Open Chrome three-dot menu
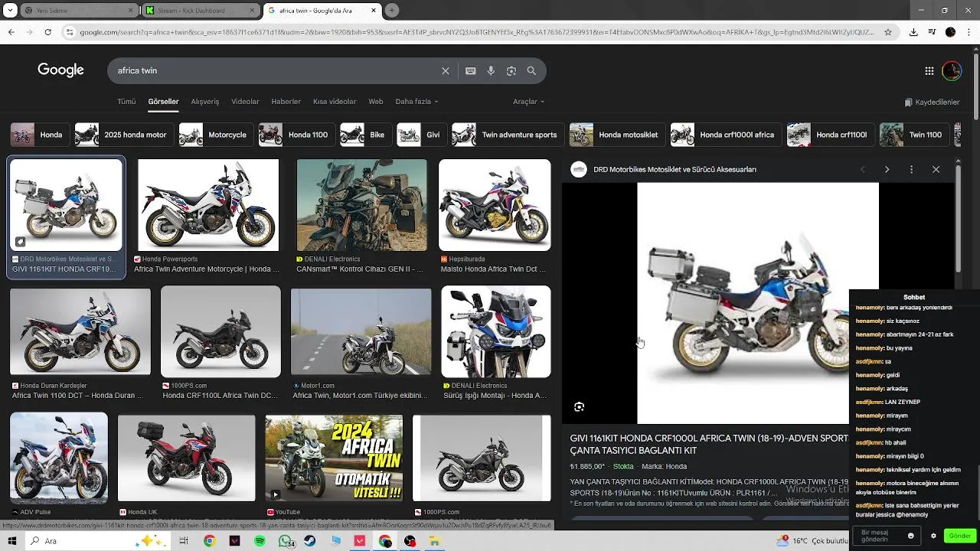The image size is (980, 551). coord(969,32)
